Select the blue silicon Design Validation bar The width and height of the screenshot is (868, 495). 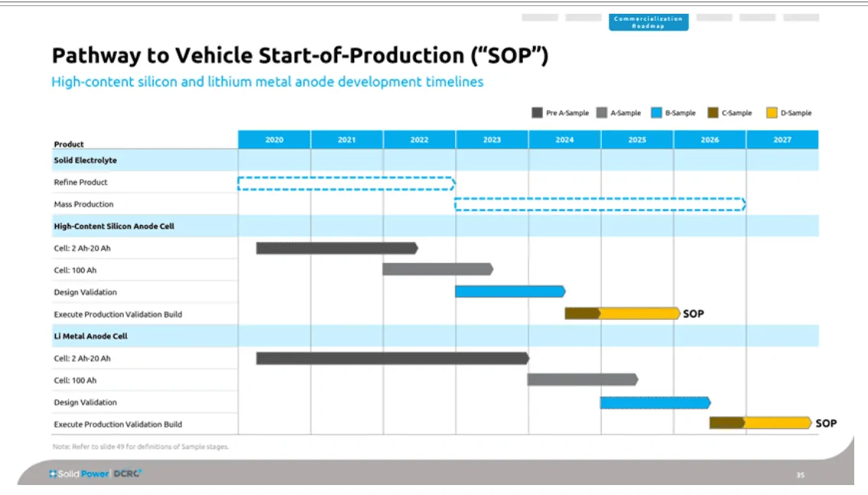510,291
